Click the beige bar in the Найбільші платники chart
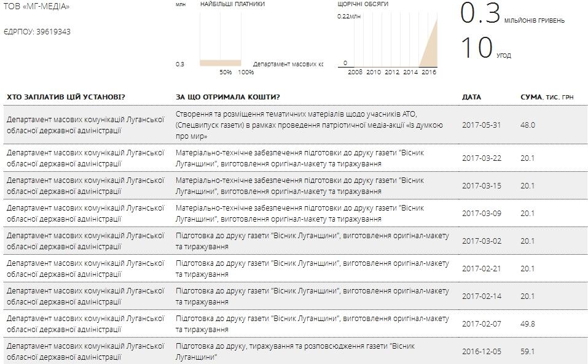588x364 pixels. coord(220,63)
